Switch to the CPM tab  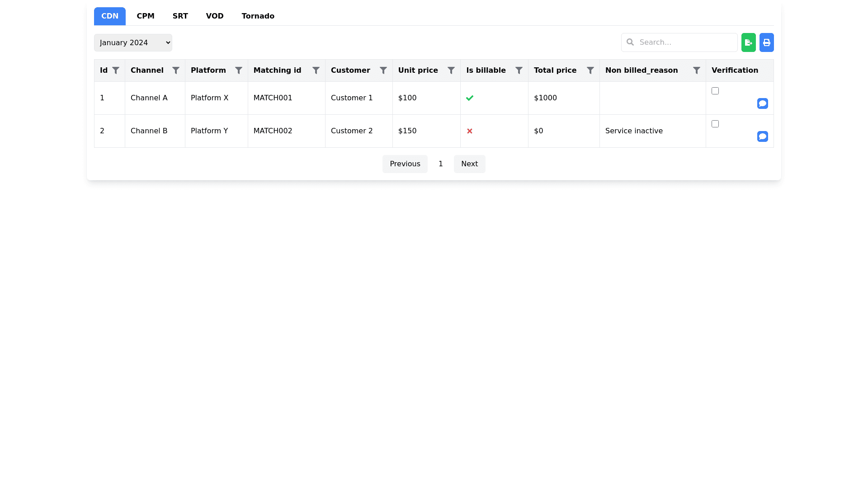(146, 16)
